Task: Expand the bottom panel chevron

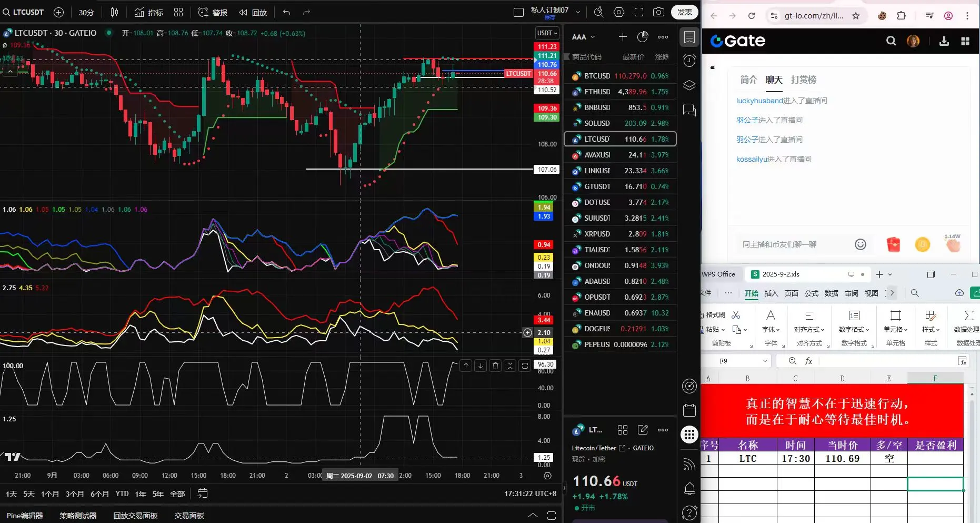Action: point(533,516)
